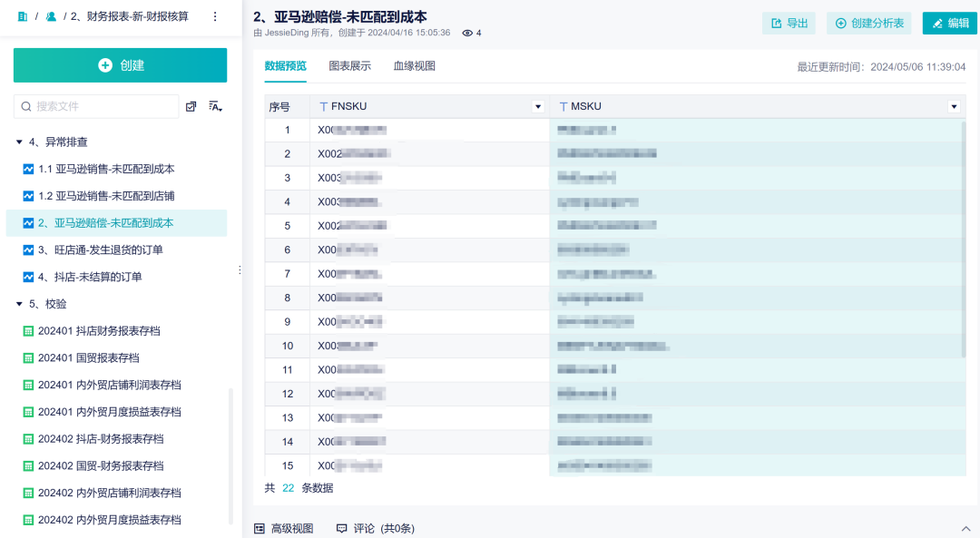
Task: Click the 最近更新时间 timestamp text
Action: click(881, 67)
